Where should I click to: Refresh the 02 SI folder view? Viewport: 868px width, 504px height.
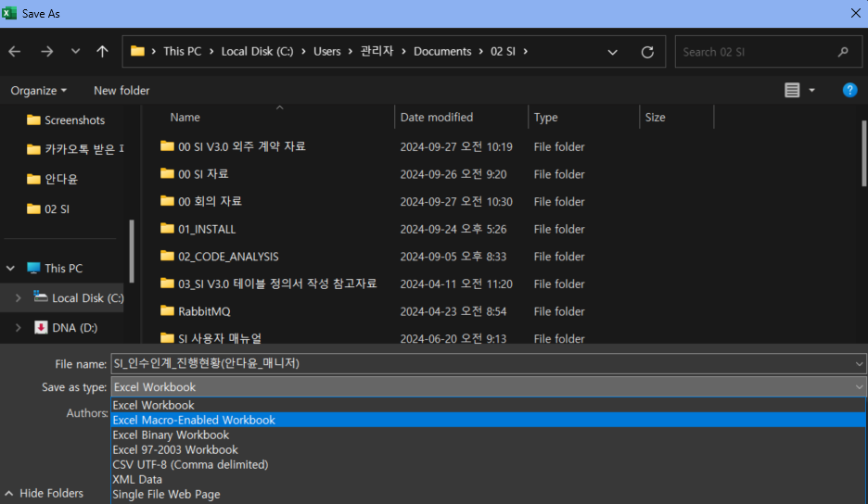click(647, 52)
